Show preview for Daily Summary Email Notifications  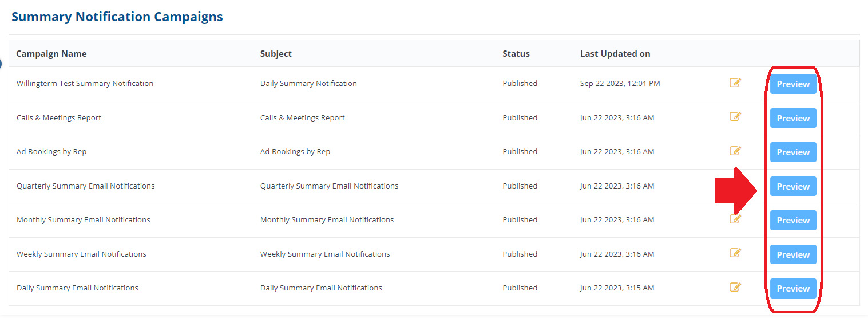793,288
